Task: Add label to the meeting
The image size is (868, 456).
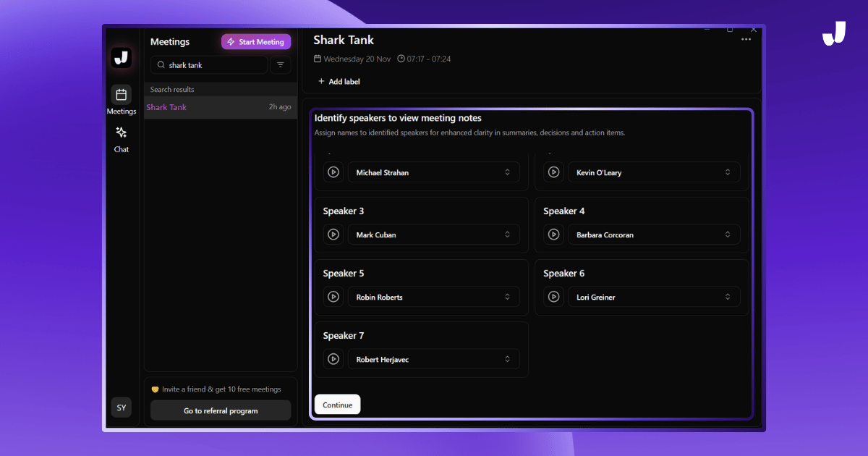Action: pos(339,82)
